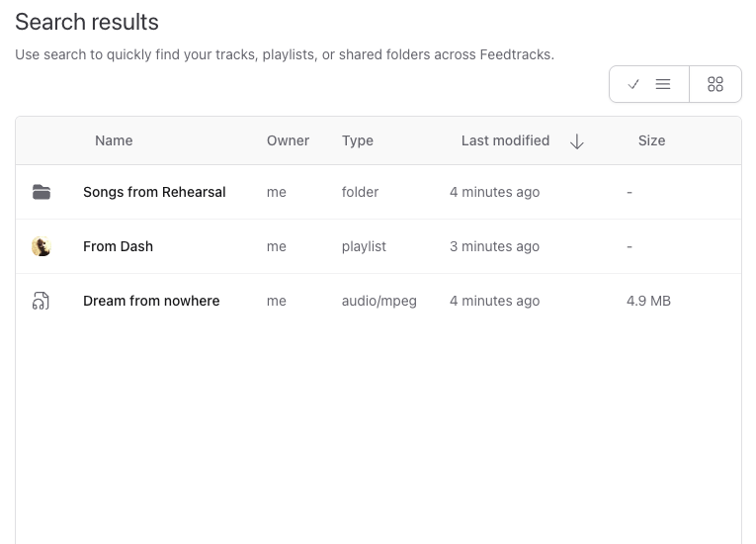The height and width of the screenshot is (544, 756).
Task: Click owner 'me' in From Dash row
Action: tap(277, 246)
